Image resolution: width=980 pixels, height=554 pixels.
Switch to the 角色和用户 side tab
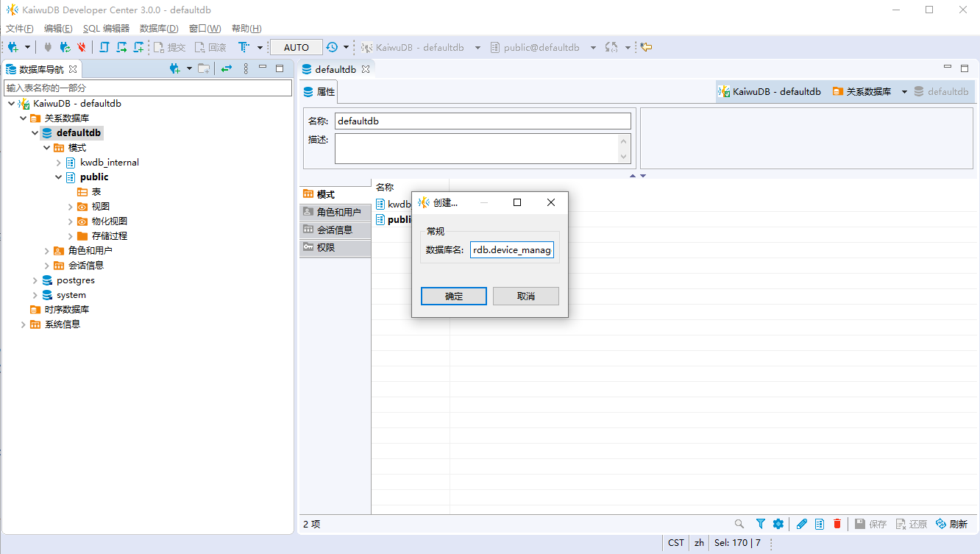(x=335, y=212)
